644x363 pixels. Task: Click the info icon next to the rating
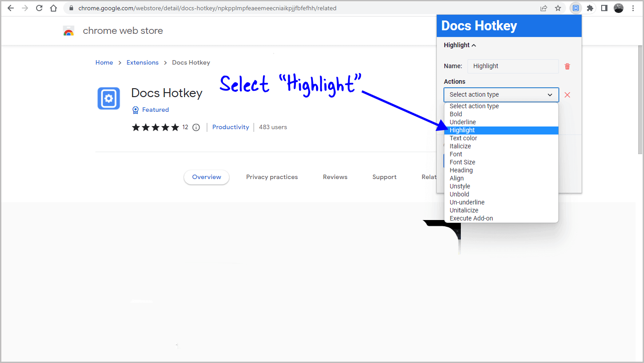pos(196,127)
